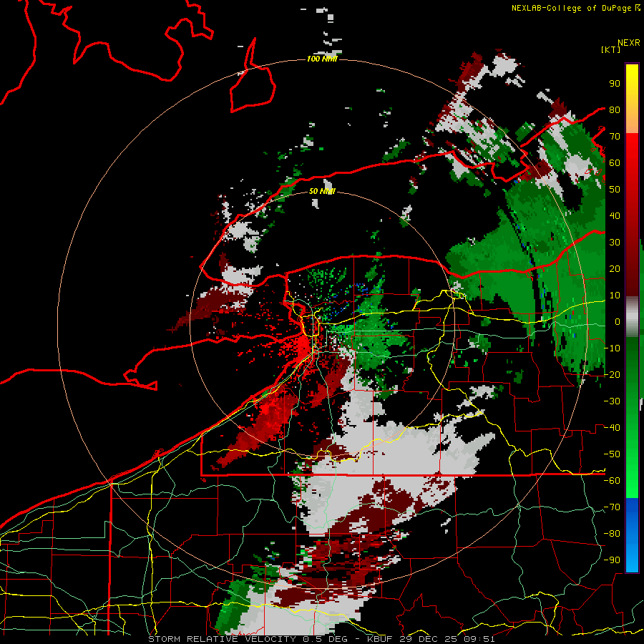The width and height of the screenshot is (644, 644).
Task: Click the "NEXR" label at top right
Action: tap(628, 43)
